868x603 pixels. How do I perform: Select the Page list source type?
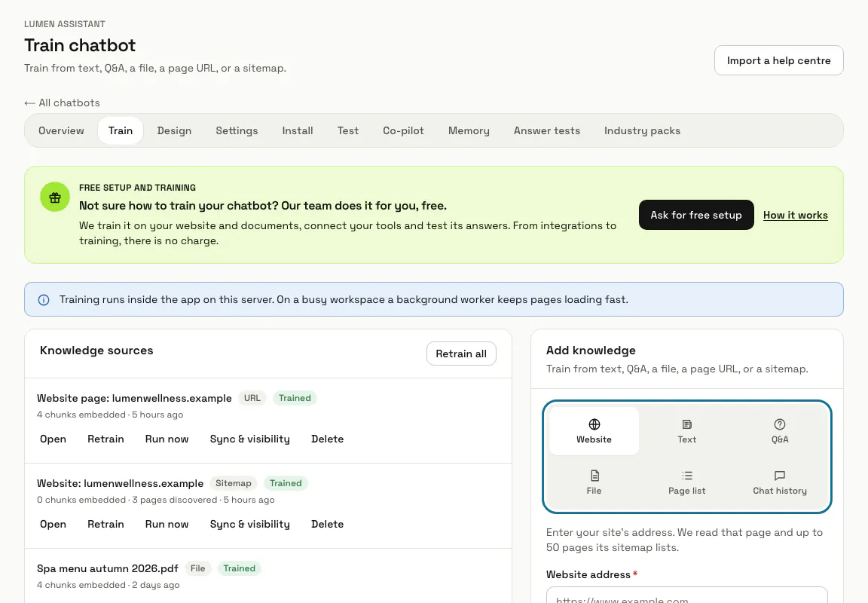coord(686,482)
